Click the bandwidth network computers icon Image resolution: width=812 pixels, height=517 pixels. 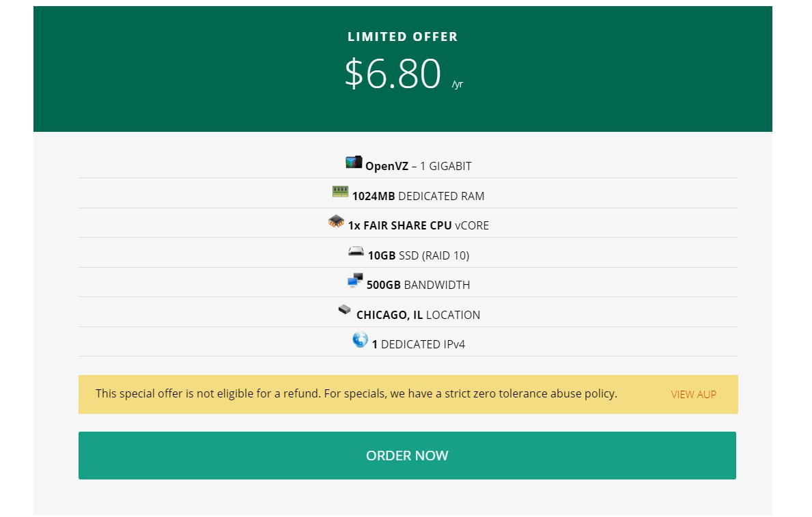pos(355,281)
